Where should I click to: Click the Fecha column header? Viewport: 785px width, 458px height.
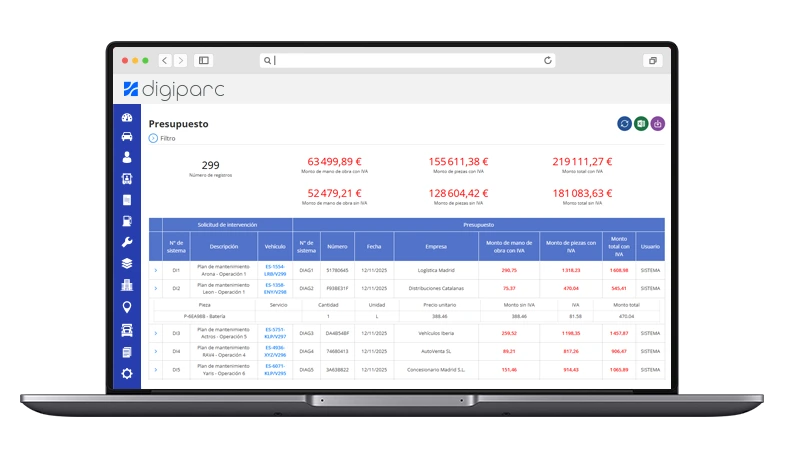point(374,246)
